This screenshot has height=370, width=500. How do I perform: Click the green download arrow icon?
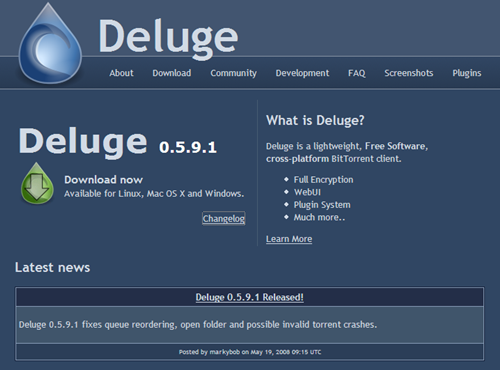(x=37, y=184)
